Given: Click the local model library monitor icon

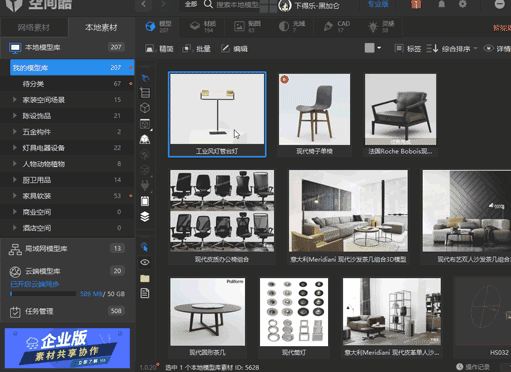Looking at the screenshot, I should coord(15,48).
